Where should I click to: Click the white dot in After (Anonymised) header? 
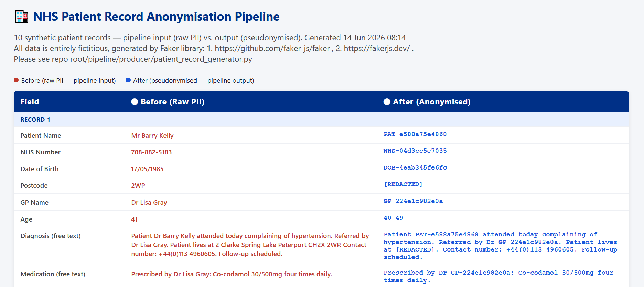point(387,102)
